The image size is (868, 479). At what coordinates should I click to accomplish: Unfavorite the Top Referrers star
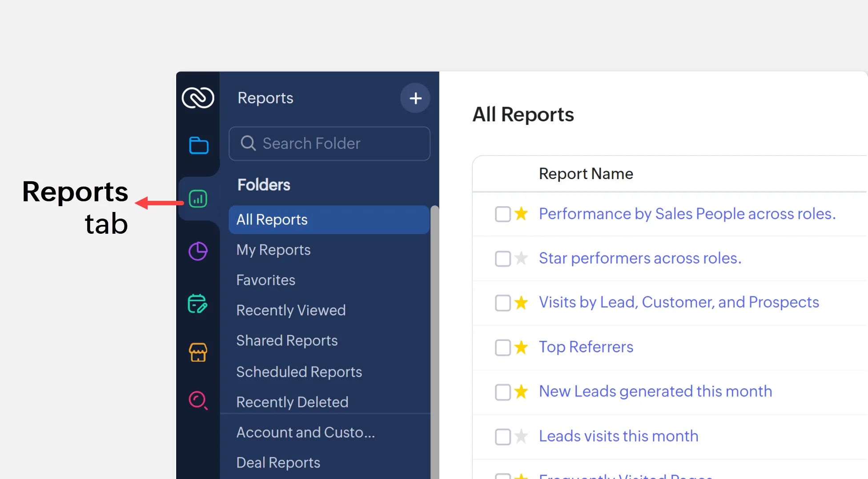[x=521, y=347]
